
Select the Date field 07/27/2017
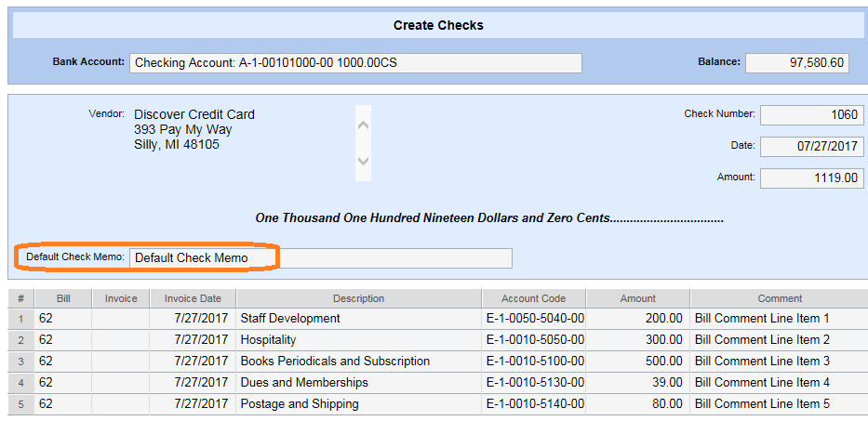click(811, 147)
